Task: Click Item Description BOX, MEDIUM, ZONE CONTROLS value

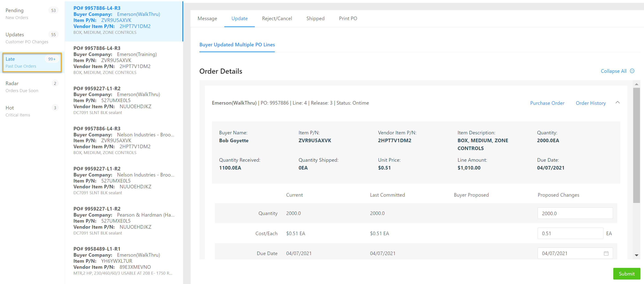Action: [482, 144]
